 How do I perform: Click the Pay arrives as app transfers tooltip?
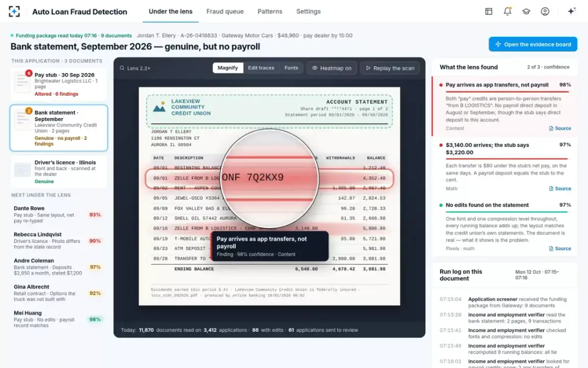tap(269, 246)
